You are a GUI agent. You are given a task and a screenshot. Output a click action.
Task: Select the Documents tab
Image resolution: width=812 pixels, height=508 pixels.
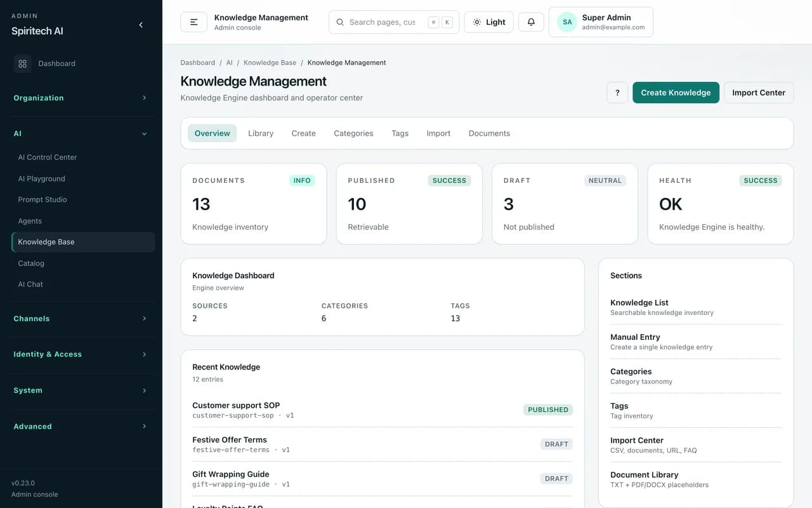tap(489, 133)
